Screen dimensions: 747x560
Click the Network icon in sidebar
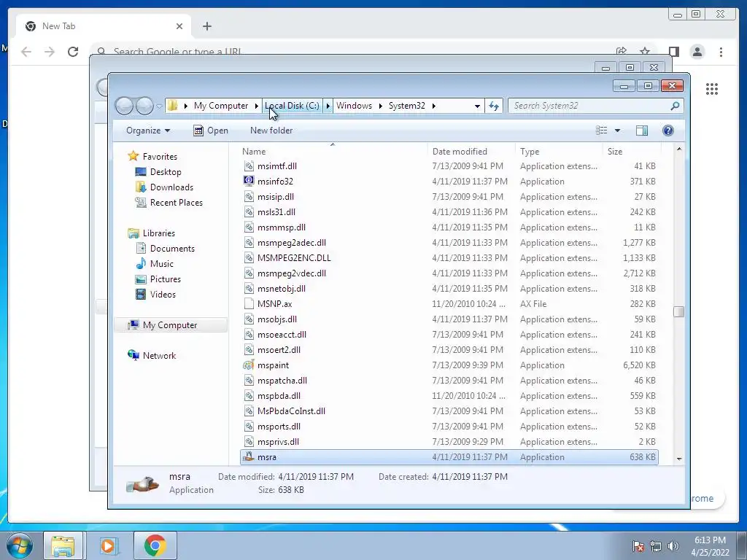pyautogui.click(x=133, y=355)
